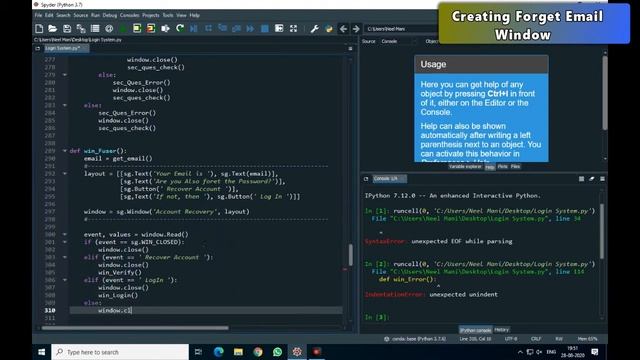Switch to the History tab
This screenshot has height=360, width=640.
pyautogui.click(x=501, y=330)
